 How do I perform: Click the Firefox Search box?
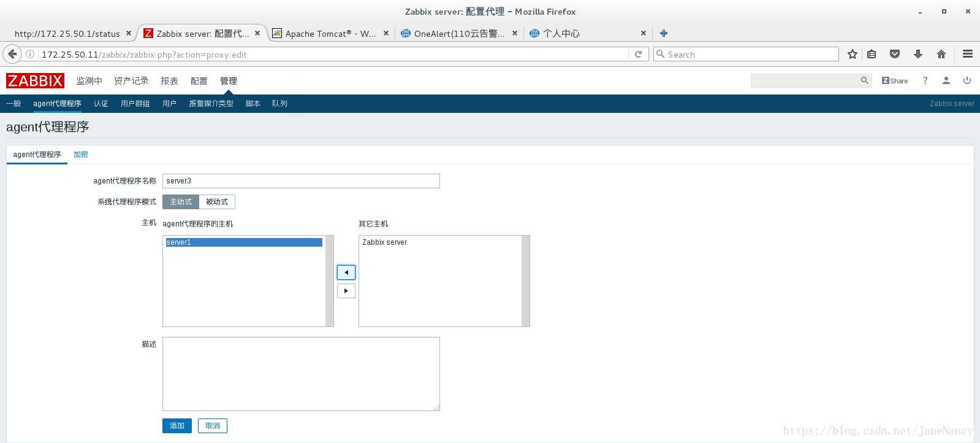[746, 54]
